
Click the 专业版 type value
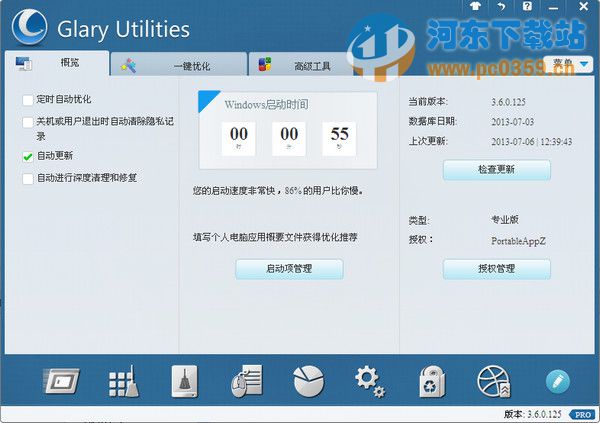pos(505,220)
